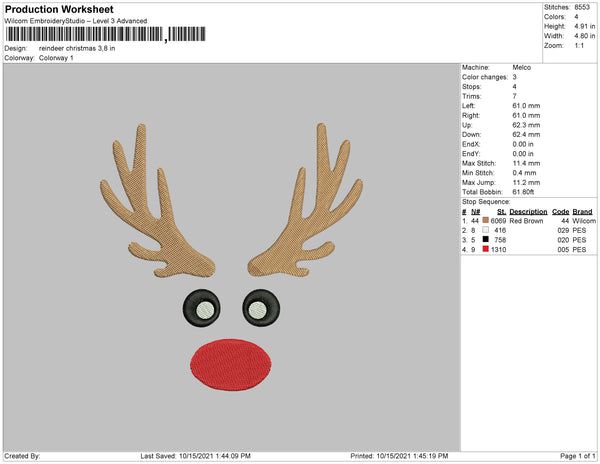Click the red thread swatch for code 005
The width and height of the screenshot is (600, 464).
pos(486,249)
